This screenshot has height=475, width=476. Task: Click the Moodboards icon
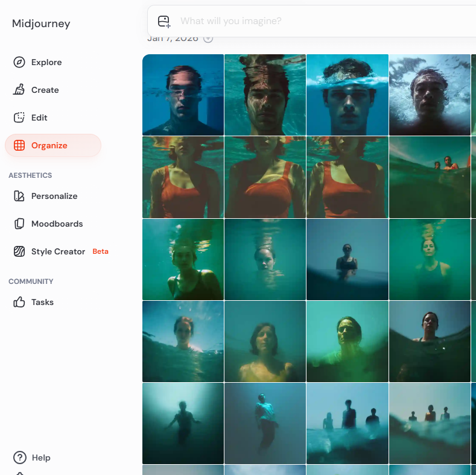(x=19, y=224)
